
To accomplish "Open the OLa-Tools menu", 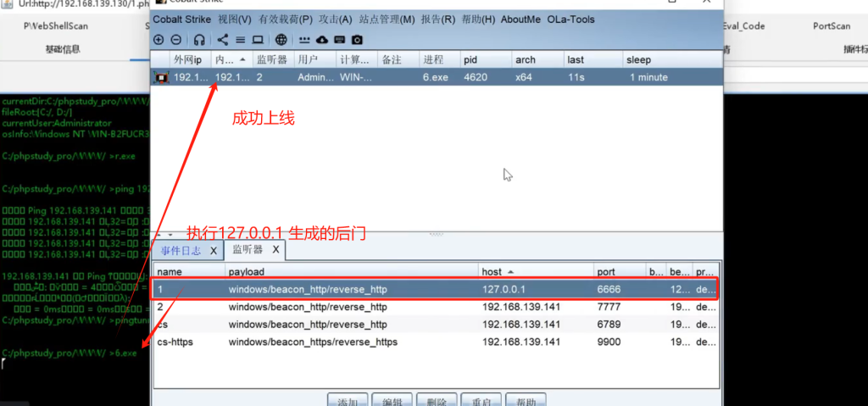I will [570, 19].
